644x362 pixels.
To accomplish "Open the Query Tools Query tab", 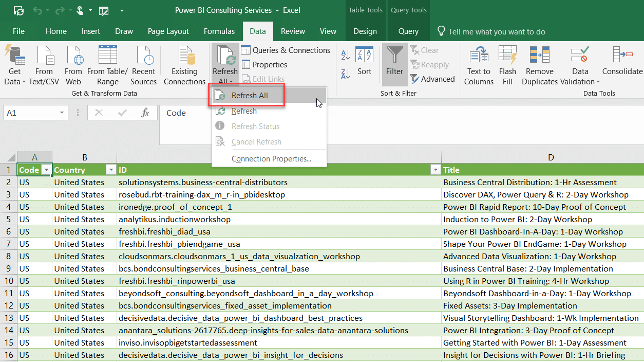I will click(x=408, y=31).
